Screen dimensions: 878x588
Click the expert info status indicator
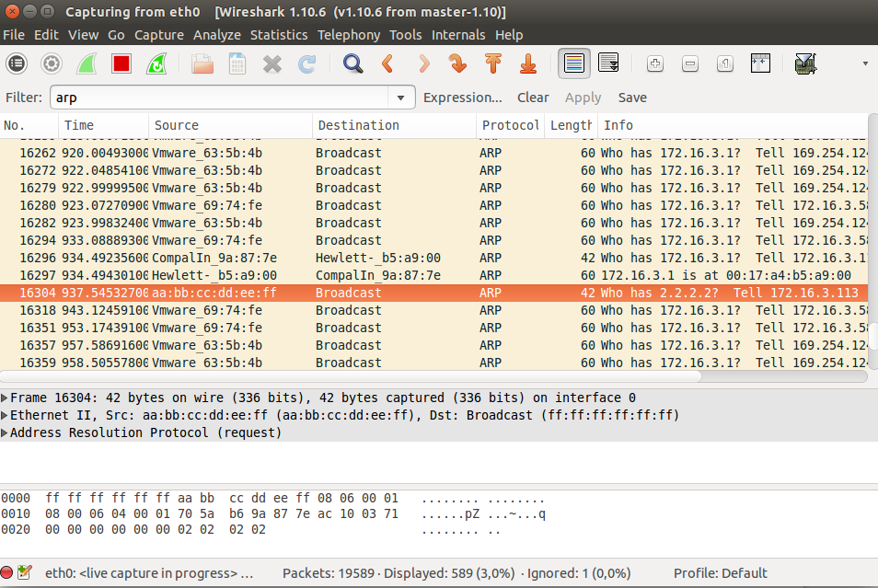7,573
